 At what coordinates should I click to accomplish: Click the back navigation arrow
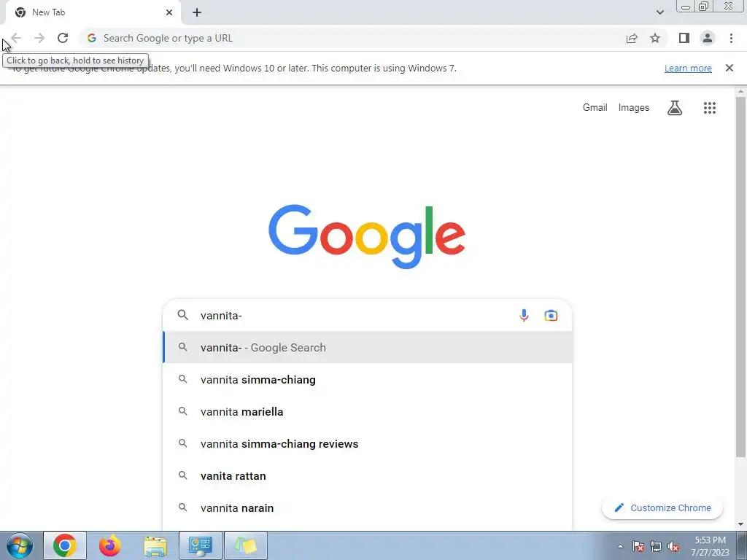tap(16, 38)
